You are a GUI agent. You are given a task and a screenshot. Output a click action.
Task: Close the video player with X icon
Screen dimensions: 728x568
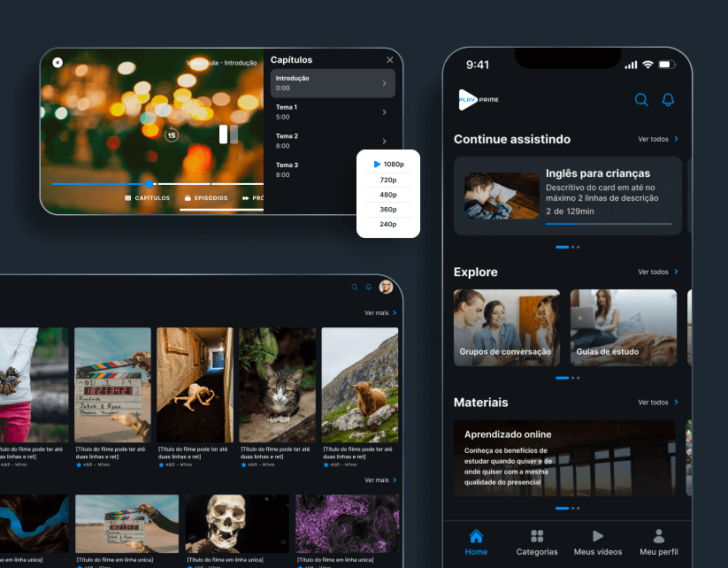point(57,62)
